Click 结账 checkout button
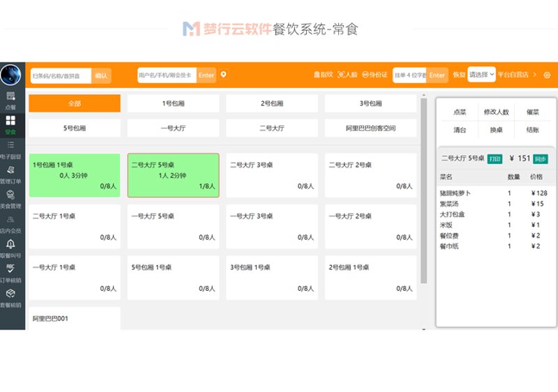 (x=533, y=130)
